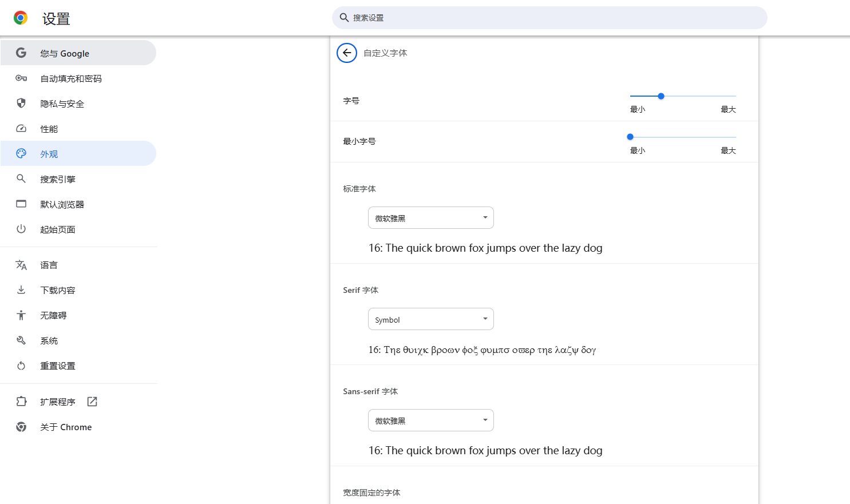The width and height of the screenshot is (850, 504).
Task: Click the power icon for startup pages
Action: coord(21,229)
